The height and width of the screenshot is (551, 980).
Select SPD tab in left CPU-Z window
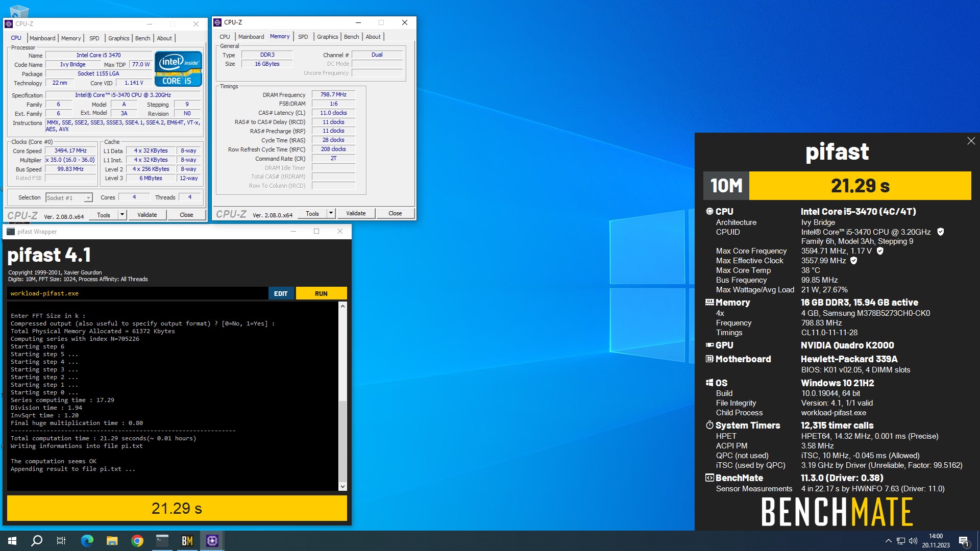[x=94, y=38]
